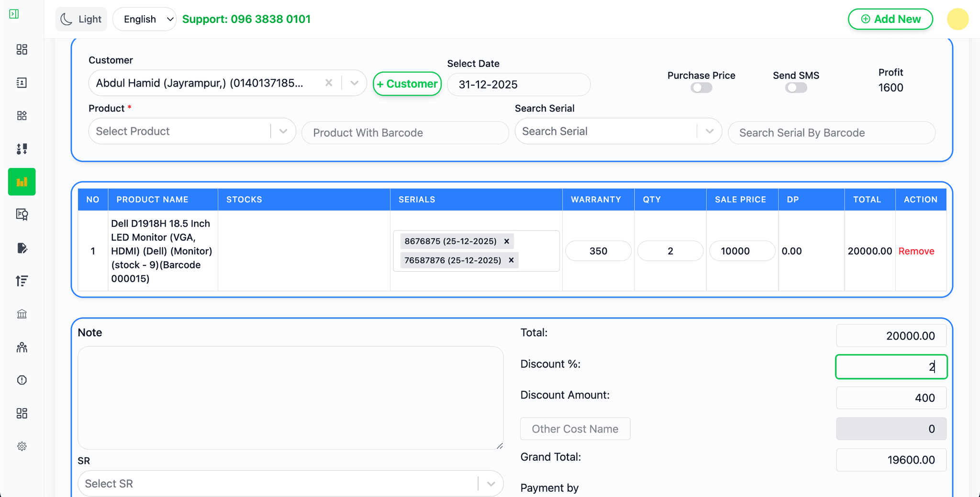Open the certificate search sidebar icon

[22, 214]
